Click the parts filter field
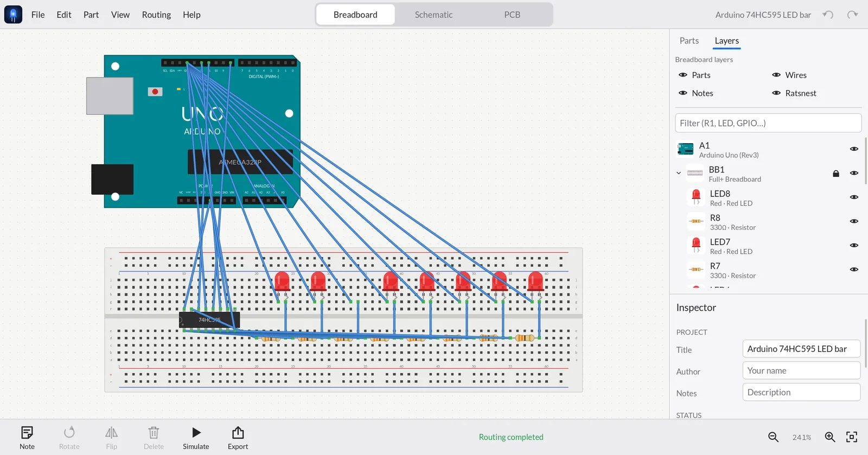The width and height of the screenshot is (868, 455). pyautogui.click(x=768, y=123)
